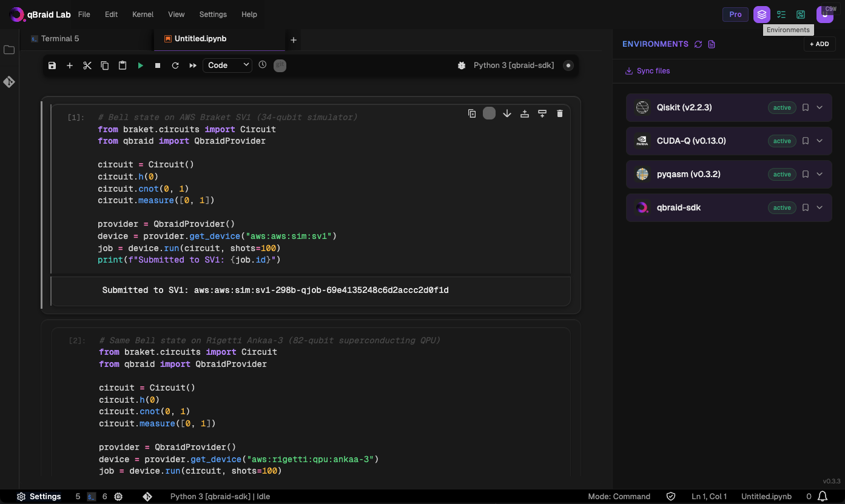Insert a cell above cell [1]
The image size is (845, 504).
(x=525, y=113)
